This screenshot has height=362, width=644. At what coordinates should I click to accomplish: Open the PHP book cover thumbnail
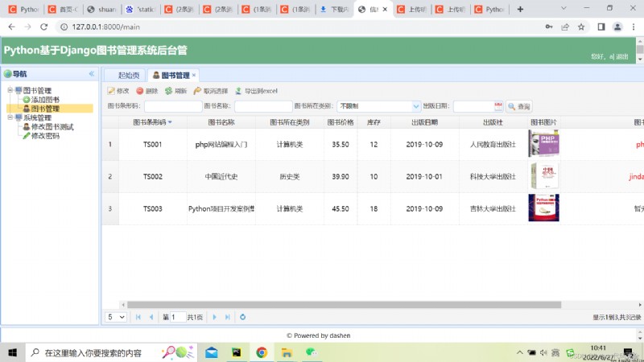coord(544,144)
